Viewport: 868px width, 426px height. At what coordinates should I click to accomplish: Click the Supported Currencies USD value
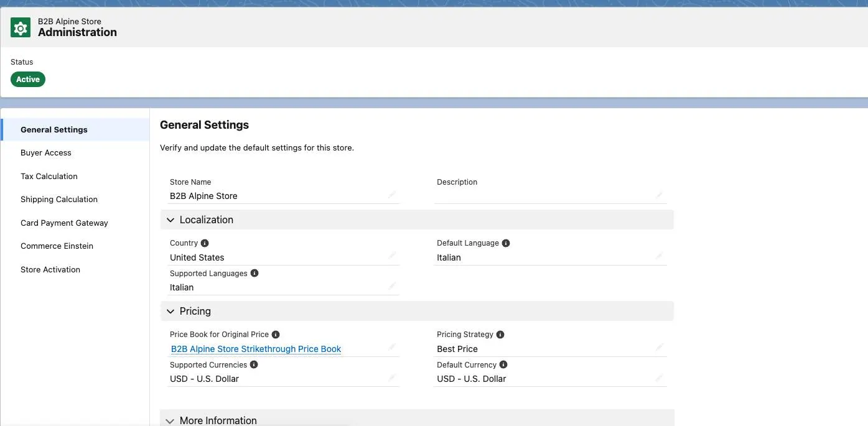click(204, 379)
